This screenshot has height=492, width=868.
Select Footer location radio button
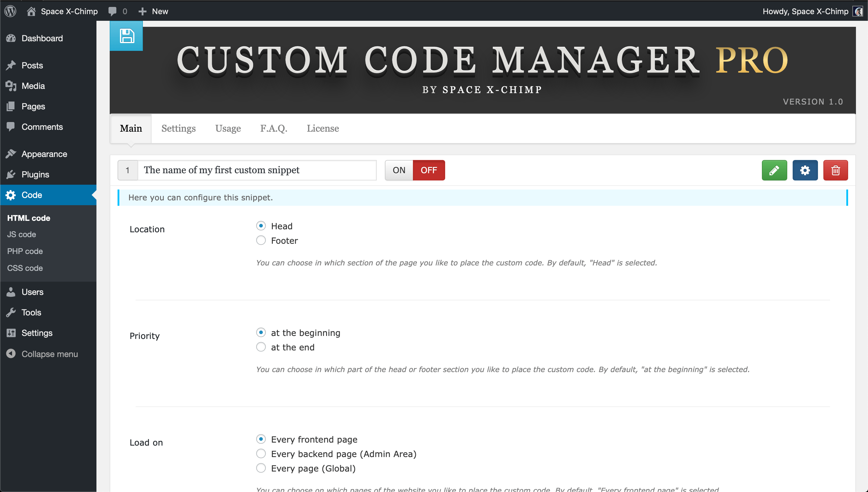pos(261,241)
